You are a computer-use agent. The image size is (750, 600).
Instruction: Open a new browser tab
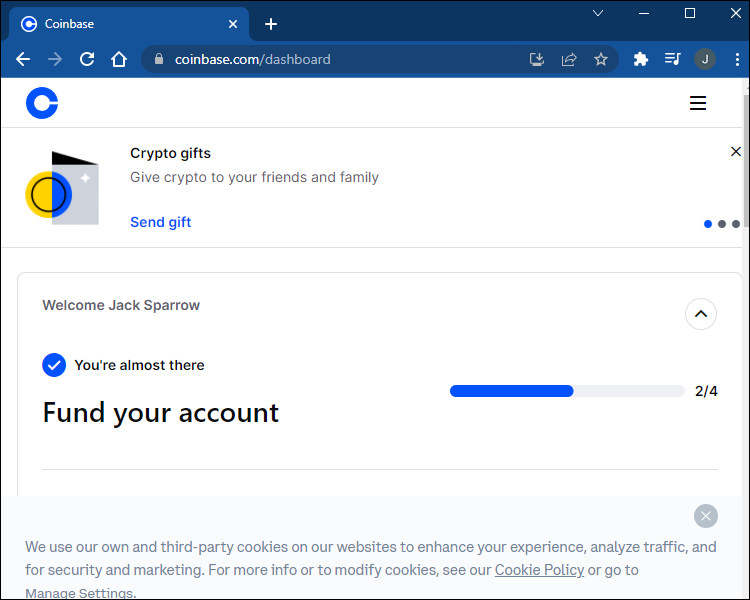point(271,24)
